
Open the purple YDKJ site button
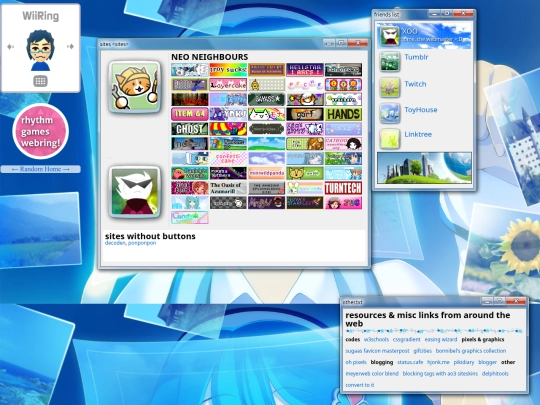click(228, 114)
